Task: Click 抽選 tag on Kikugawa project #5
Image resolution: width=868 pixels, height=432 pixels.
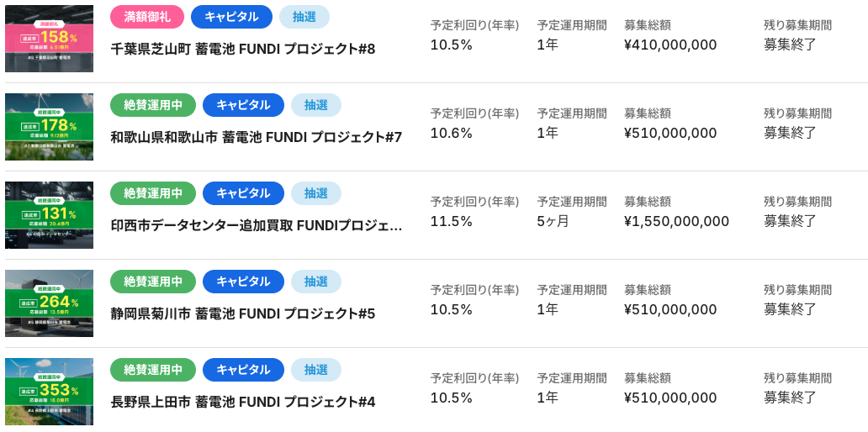Action: coord(316,282)
